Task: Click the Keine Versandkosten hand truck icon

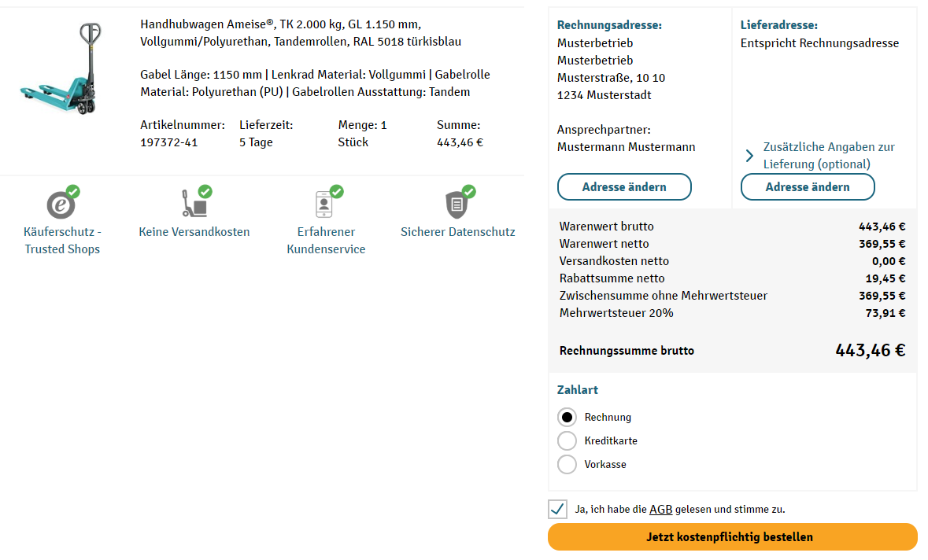Action: pyautogui.click(x=196, y=201)
